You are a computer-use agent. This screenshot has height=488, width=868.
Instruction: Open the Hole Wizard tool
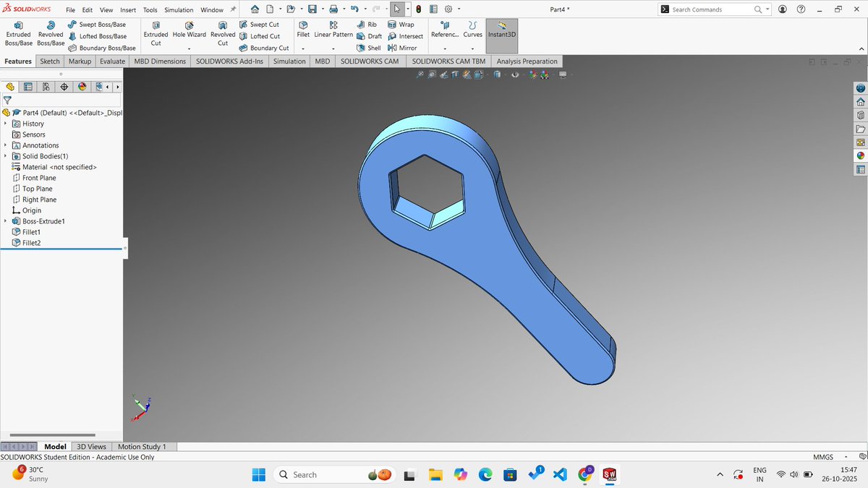189,30
